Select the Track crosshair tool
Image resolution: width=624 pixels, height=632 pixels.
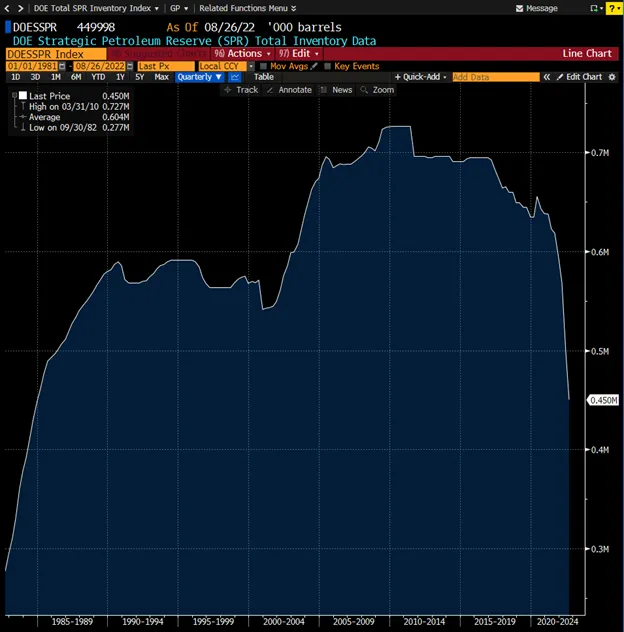click(240, 90)
